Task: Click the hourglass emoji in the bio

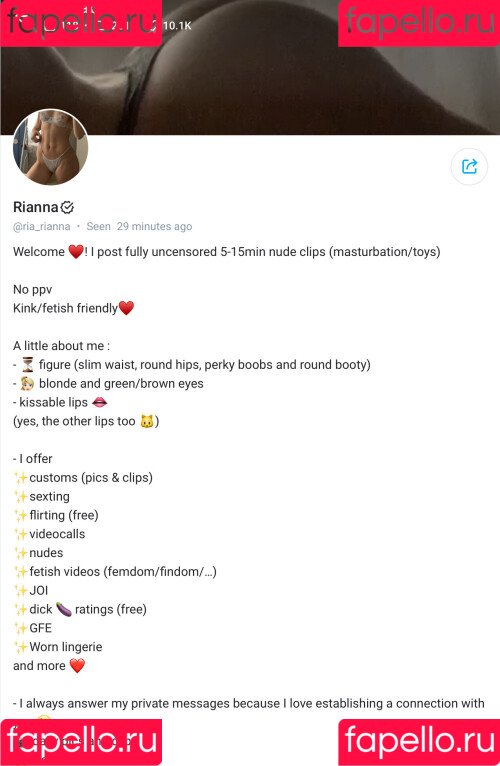Action: click(28, 364)
